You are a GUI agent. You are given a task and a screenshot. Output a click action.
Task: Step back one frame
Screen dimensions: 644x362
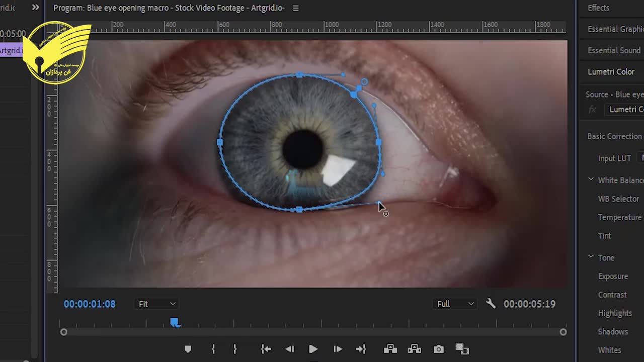point(289,349)
